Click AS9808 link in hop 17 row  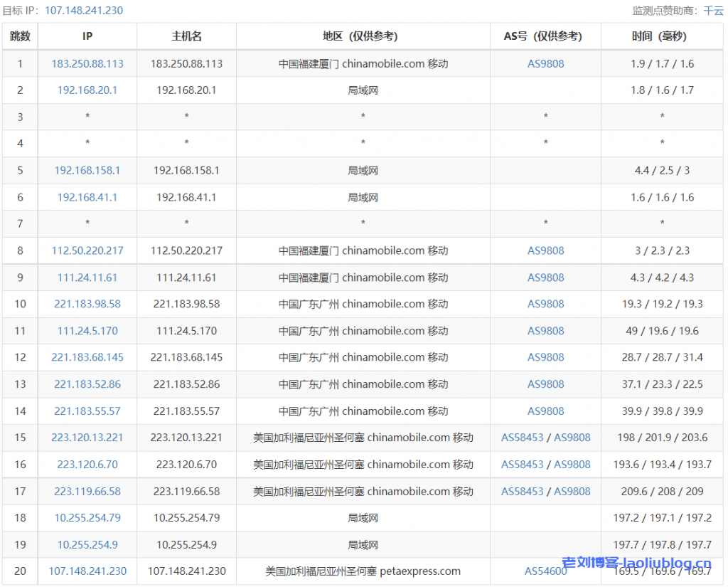[572, 491]
